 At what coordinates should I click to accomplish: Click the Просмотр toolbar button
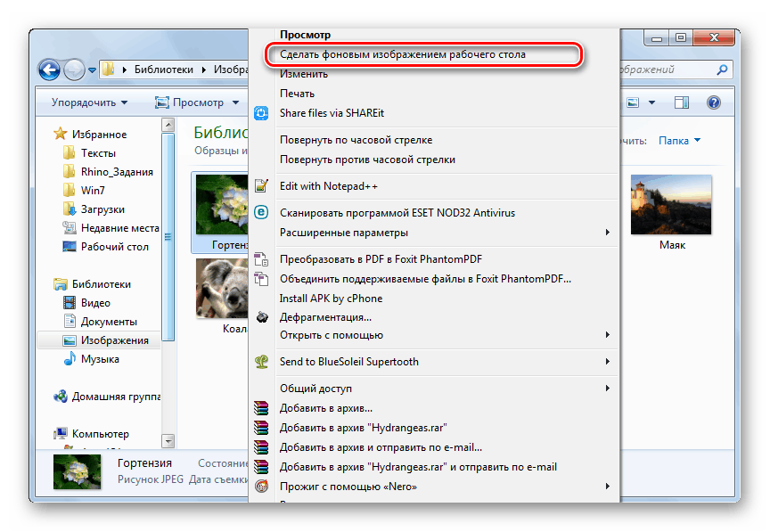(x=189, y=102)
